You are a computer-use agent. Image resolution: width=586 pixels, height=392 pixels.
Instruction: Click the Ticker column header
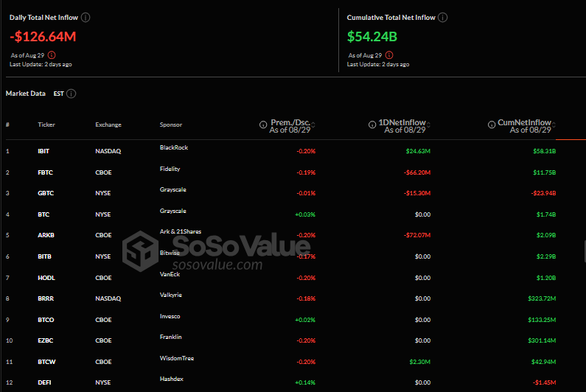click(46, 125)
